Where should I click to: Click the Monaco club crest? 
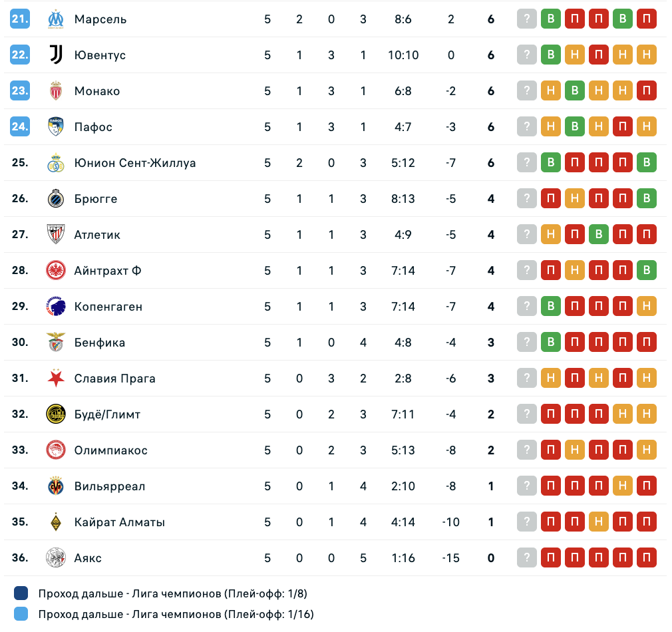coord(55,91)
